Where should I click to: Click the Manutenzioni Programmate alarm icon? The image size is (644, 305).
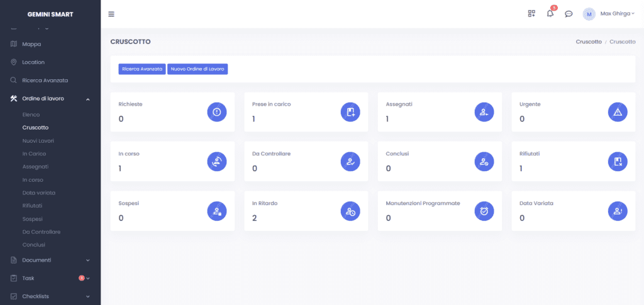(484, 211)
